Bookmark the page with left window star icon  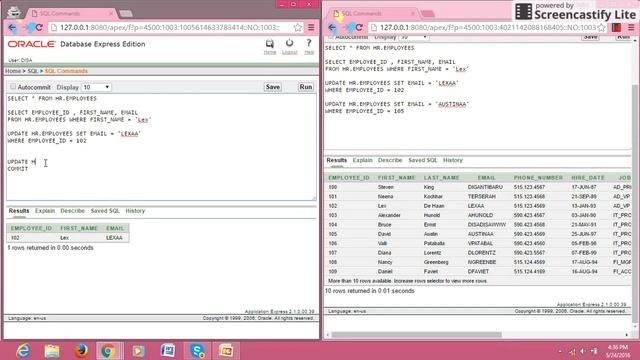click(298, 27)
